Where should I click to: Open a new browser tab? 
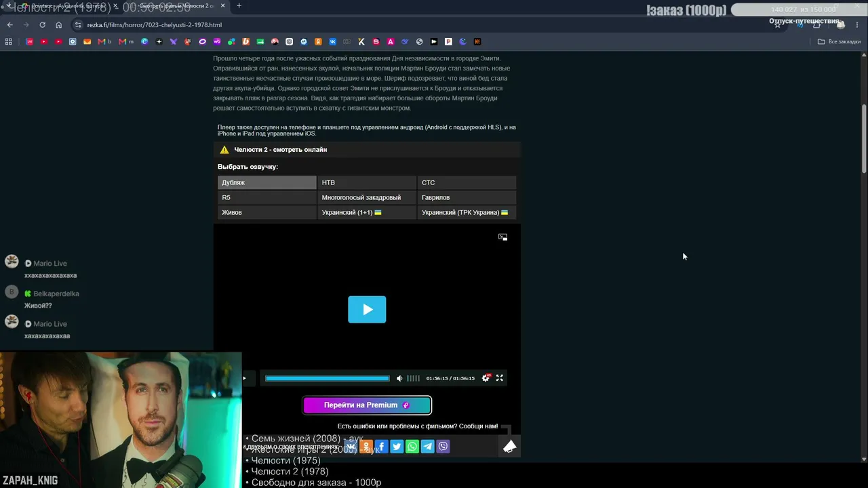tap(239, 6)
